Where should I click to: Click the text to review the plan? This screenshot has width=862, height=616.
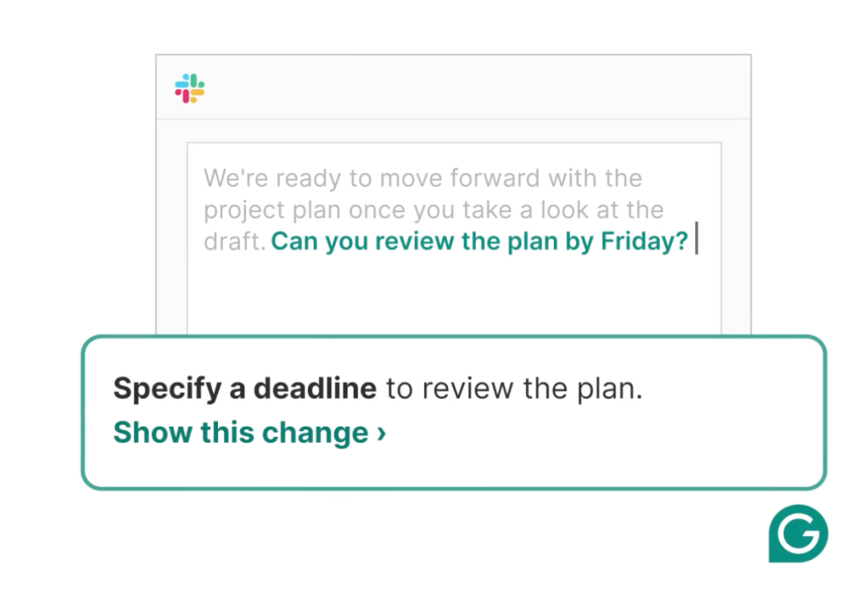click(x=513, y=389)
